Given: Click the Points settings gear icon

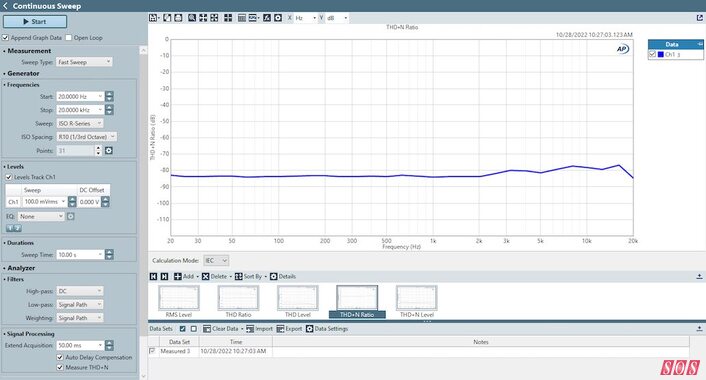Looking at the screenshot, I should pyautogui.click(x=109, y=150).
